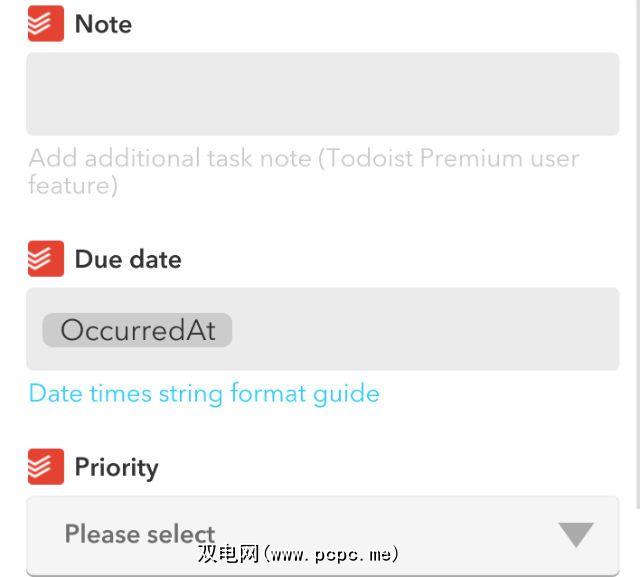Open the Date times string format guide
640x577 pixels.
(204, 393)
